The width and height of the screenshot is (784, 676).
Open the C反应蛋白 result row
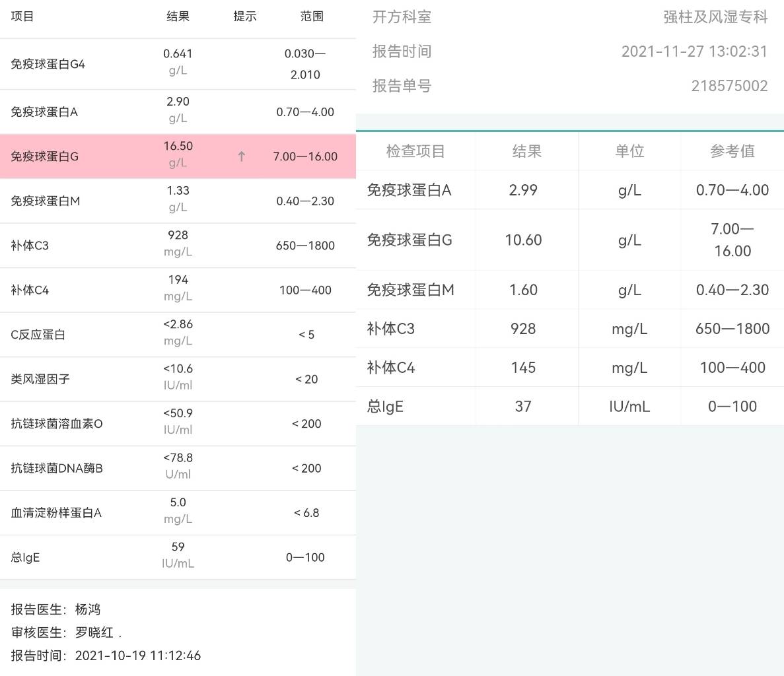pos(178,335)
